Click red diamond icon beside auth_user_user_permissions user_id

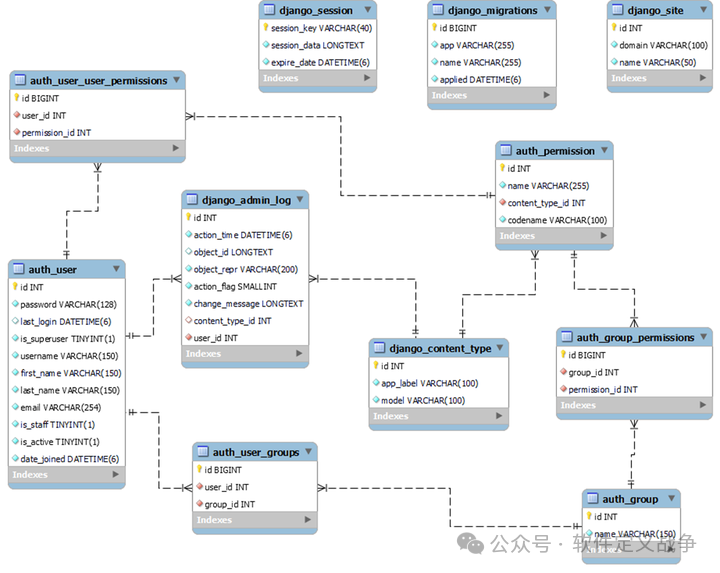click(x=17, y=115)
